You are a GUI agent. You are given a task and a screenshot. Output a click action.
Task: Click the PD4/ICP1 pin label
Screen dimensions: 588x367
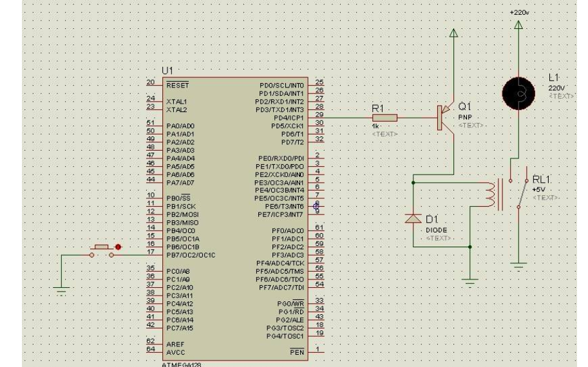click(290, 117)
